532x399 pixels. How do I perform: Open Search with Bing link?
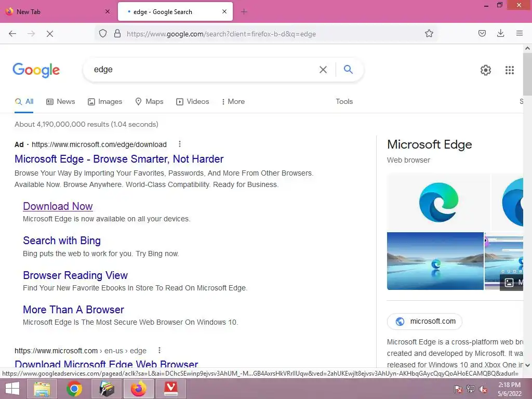[62, 241]
